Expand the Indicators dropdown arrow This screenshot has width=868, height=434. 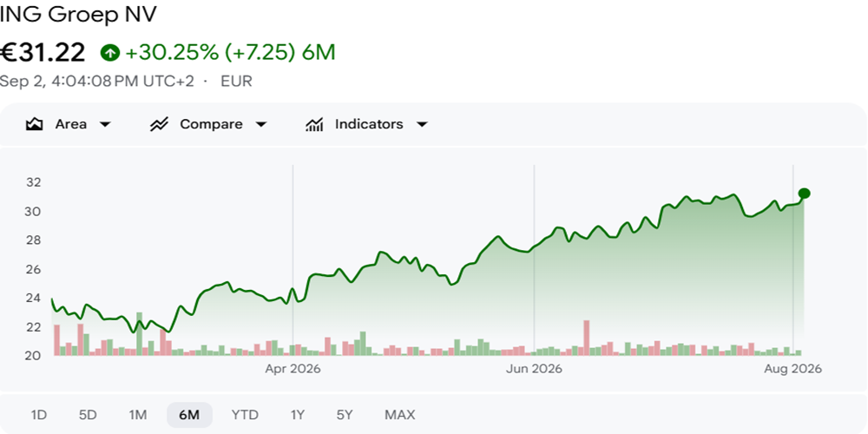coord(422,124)
